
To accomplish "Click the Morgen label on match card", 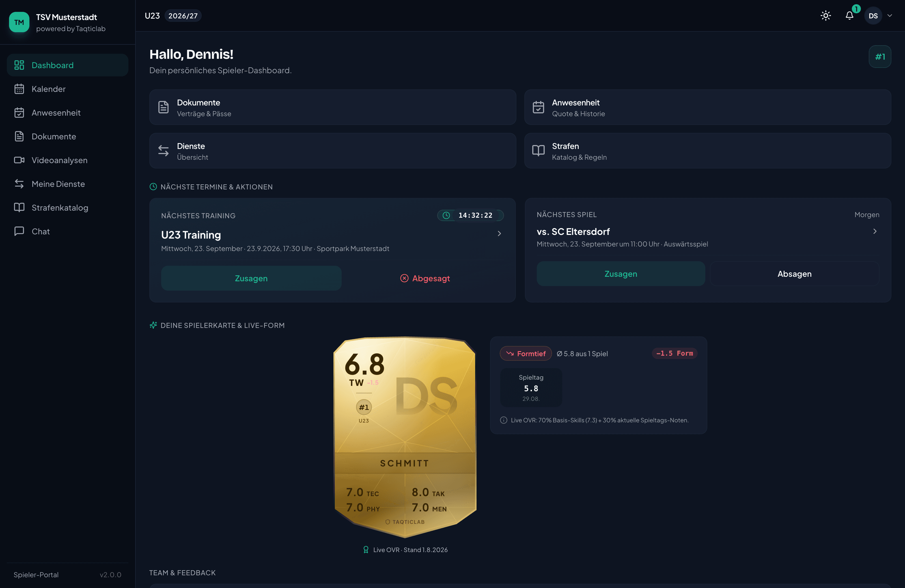I will pos(867,214).
